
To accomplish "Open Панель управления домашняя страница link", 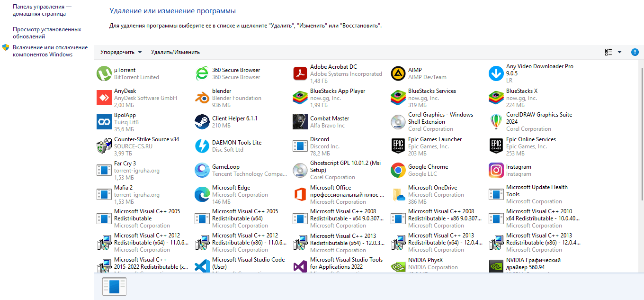I will click(42, 10).
